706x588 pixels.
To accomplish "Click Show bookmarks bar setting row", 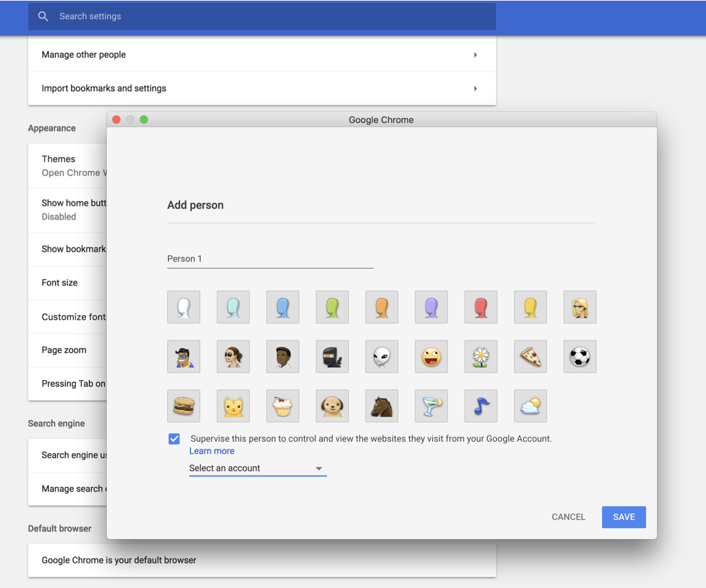I will click(67, 249).
